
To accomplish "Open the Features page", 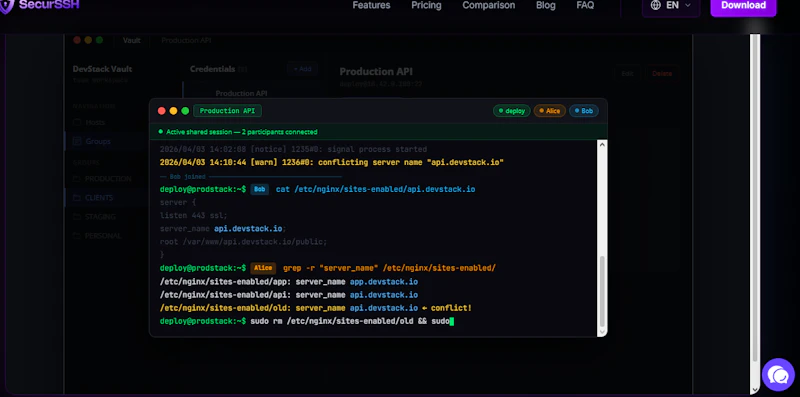I will pos(371,5).
